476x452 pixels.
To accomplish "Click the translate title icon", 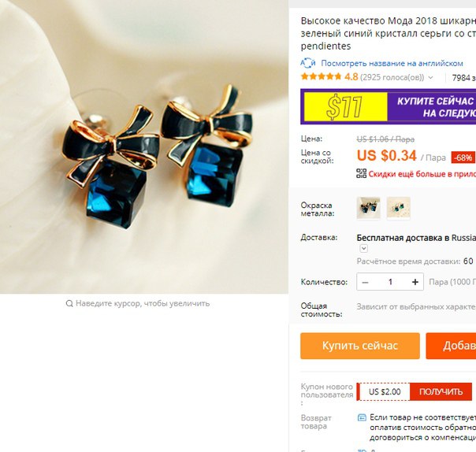I will point(308,63).
